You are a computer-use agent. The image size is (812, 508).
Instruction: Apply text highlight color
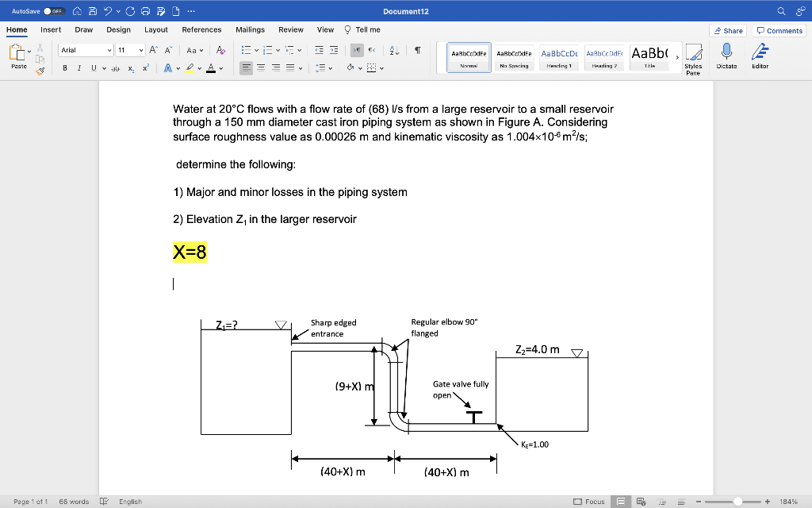(190, 69)
